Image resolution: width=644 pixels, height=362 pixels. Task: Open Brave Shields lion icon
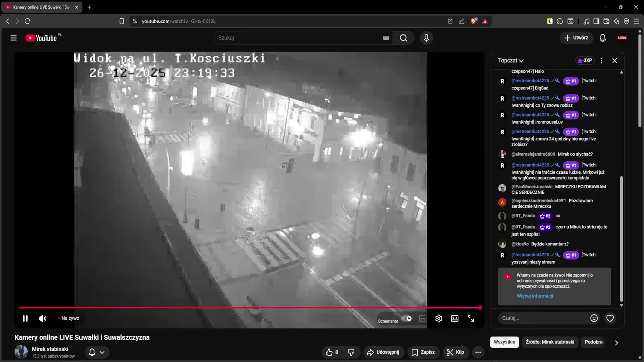pos(473,21)
